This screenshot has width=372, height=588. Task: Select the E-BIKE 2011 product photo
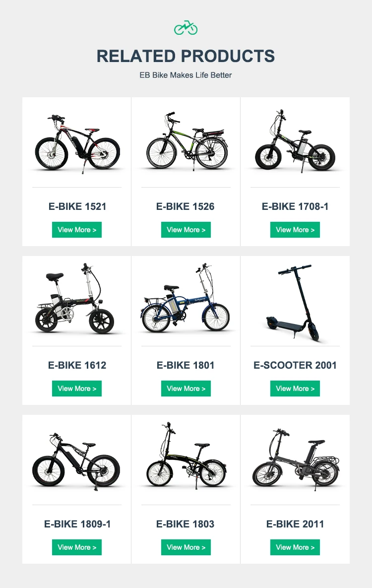(295, 459)
